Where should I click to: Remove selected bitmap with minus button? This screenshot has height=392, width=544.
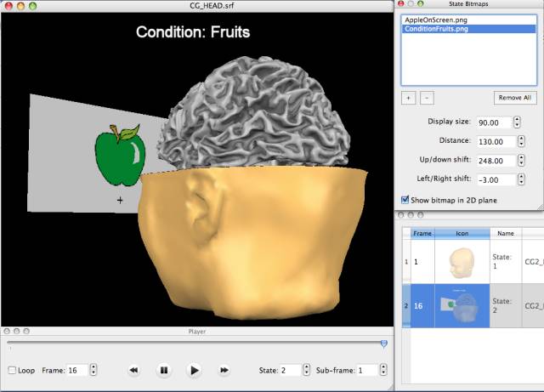tap(427, 98)
